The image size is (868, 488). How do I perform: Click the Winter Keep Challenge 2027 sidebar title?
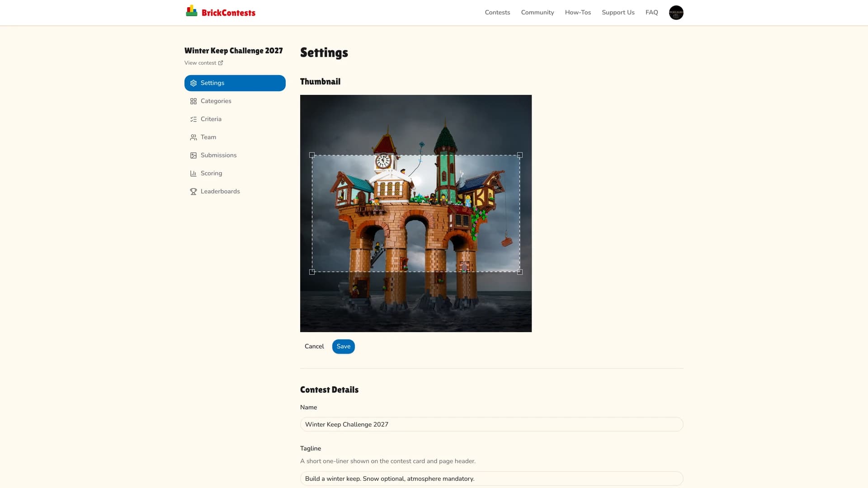234,51
